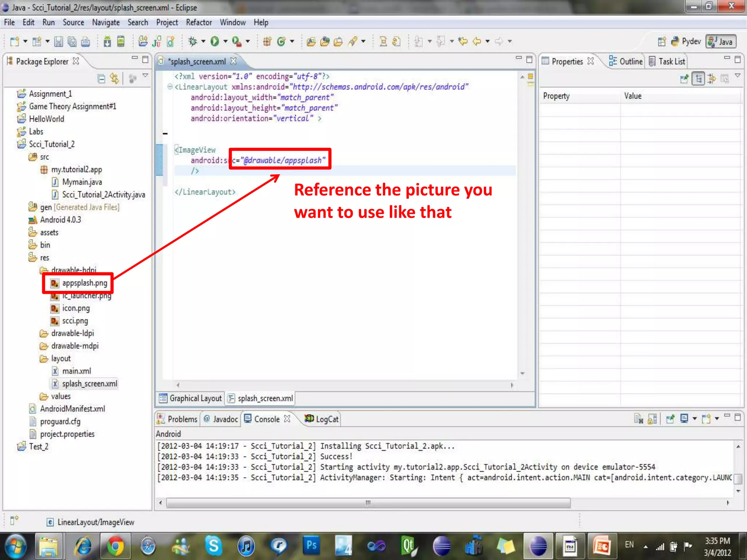
Task: Open New Java Class dropdown arrow
Action: coord(292,42)
